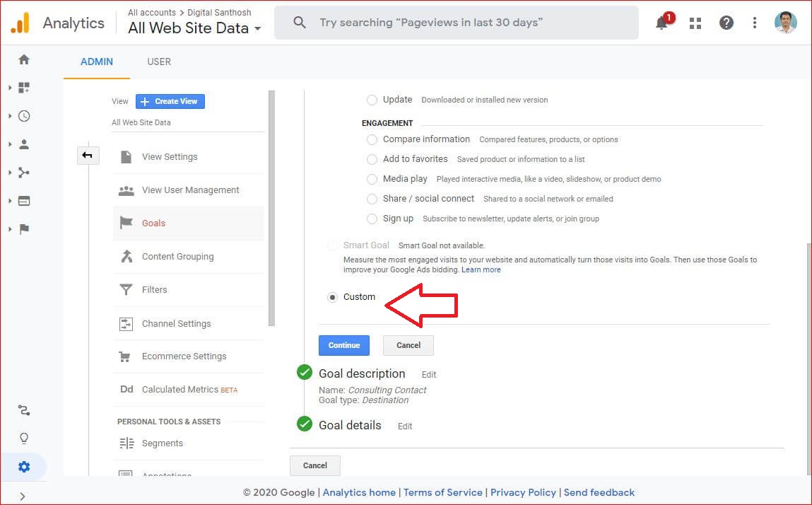The width and height of the screenshot is (812, 505).
Task: Expand the Conversions sidebar arrow
Action: click(10, 229)
